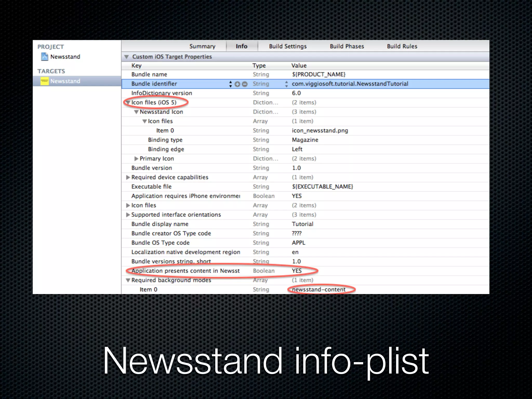
Task: Click Type column header
Action: point(259,66)
